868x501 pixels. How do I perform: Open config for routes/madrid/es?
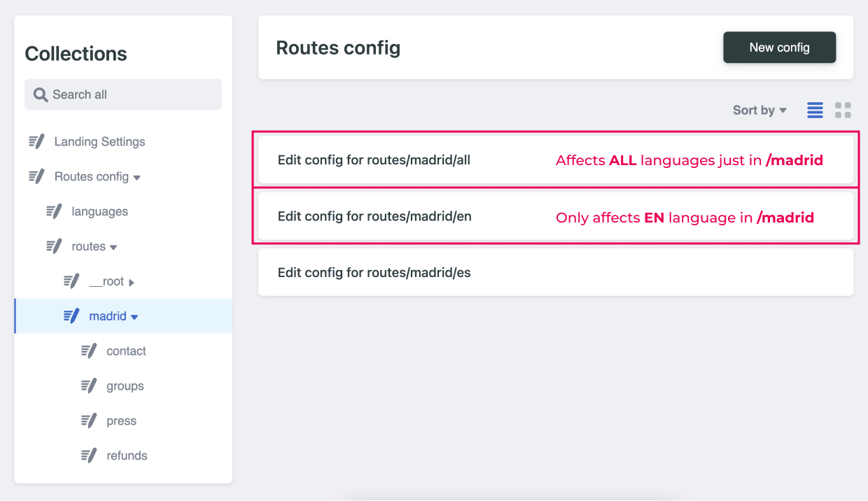[x=556, y=272]
